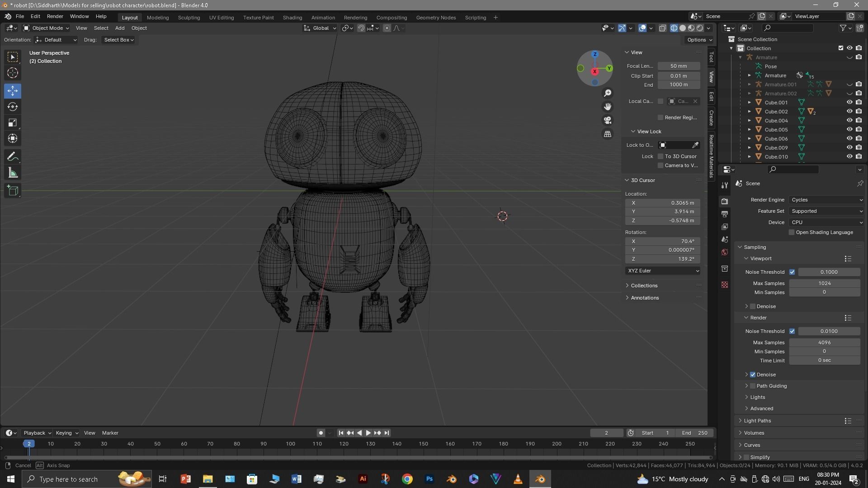Jump to the end frame
This screenshot has height=488, width=868.
point(387,433)
